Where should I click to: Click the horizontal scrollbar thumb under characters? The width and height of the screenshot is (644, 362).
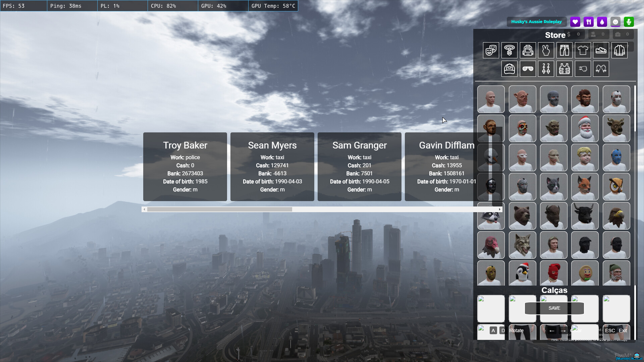tap(219, 209)
